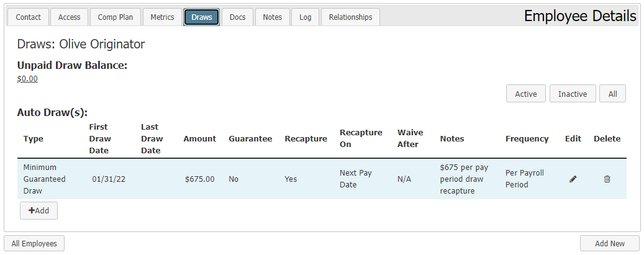Switch to the Notes tab
The image size is (644, 255).
[272, 17]
